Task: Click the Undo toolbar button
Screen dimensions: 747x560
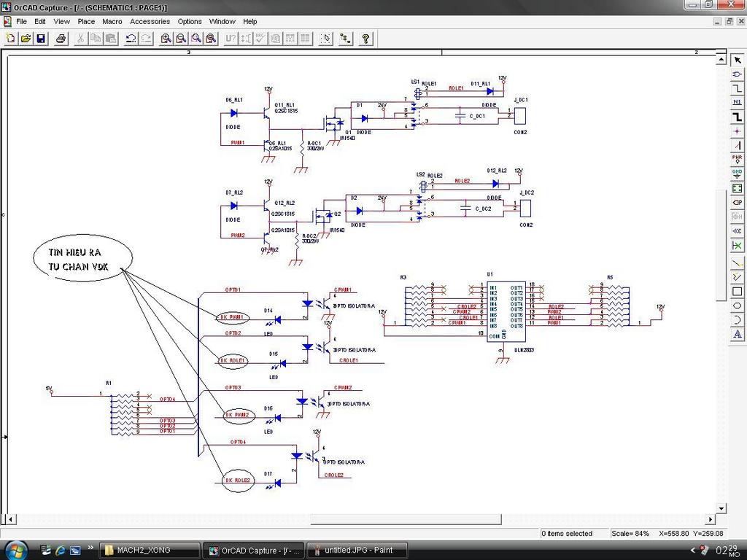Action: [x=131, y=38]
